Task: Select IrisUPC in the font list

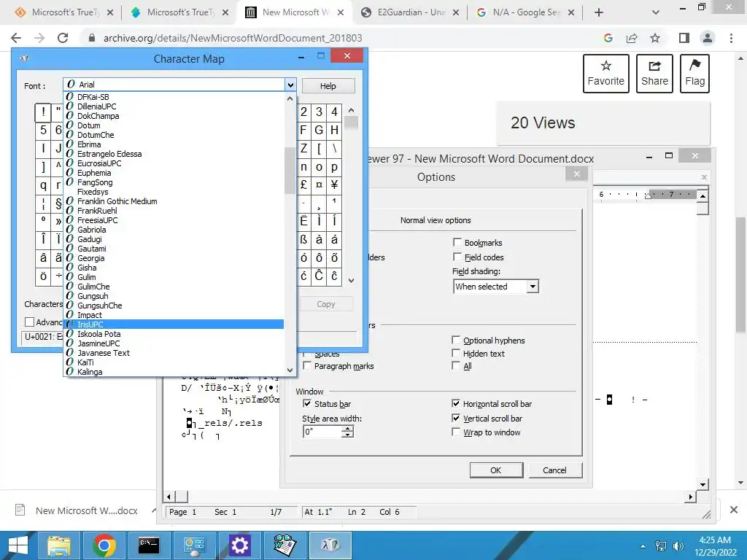Action: [174, 324]
